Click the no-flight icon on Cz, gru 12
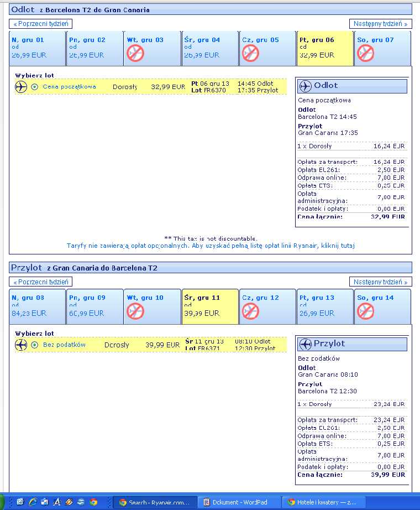Screen dimensions: 420x510 pyautogui.click(x=250, y=311)
